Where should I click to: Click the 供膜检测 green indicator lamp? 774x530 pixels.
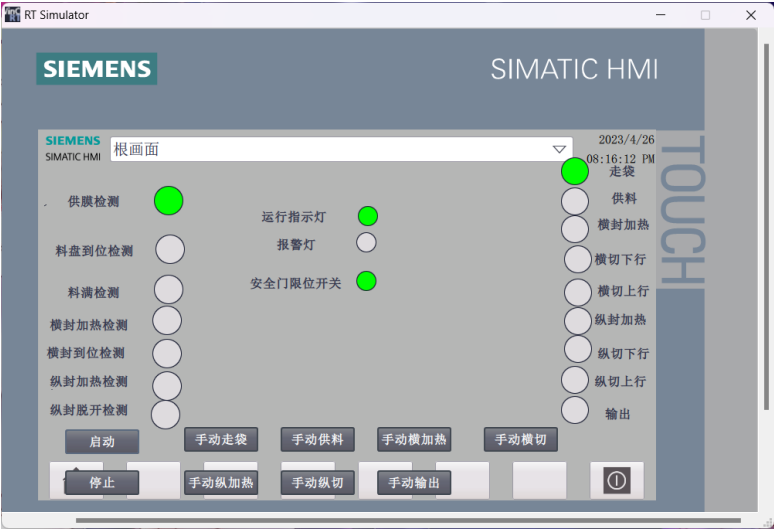(x=168, y=201)
